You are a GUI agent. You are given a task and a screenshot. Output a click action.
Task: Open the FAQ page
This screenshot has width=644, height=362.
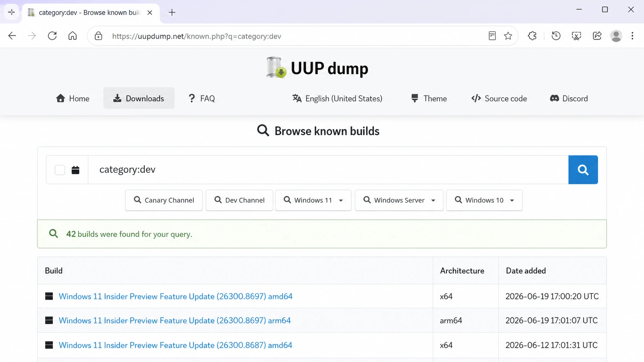[x=201, y=98]
